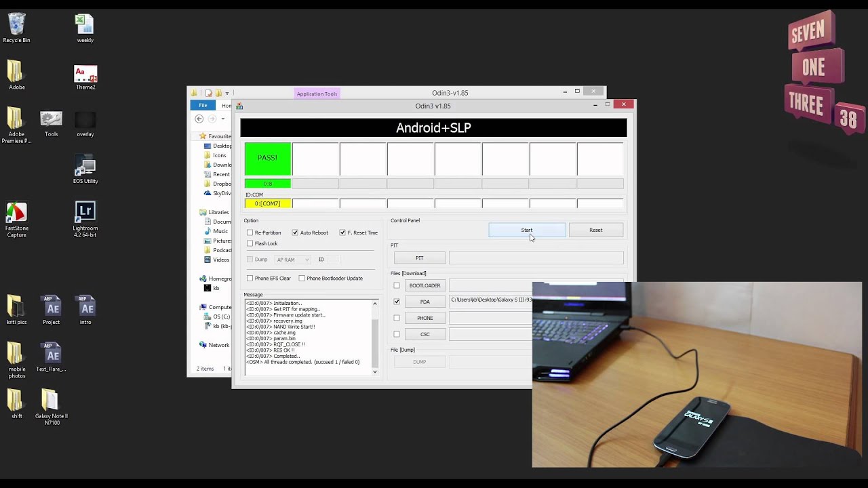Open the File tab in Explorer
The height and width of the screenshot is (488, 868).
203,105
